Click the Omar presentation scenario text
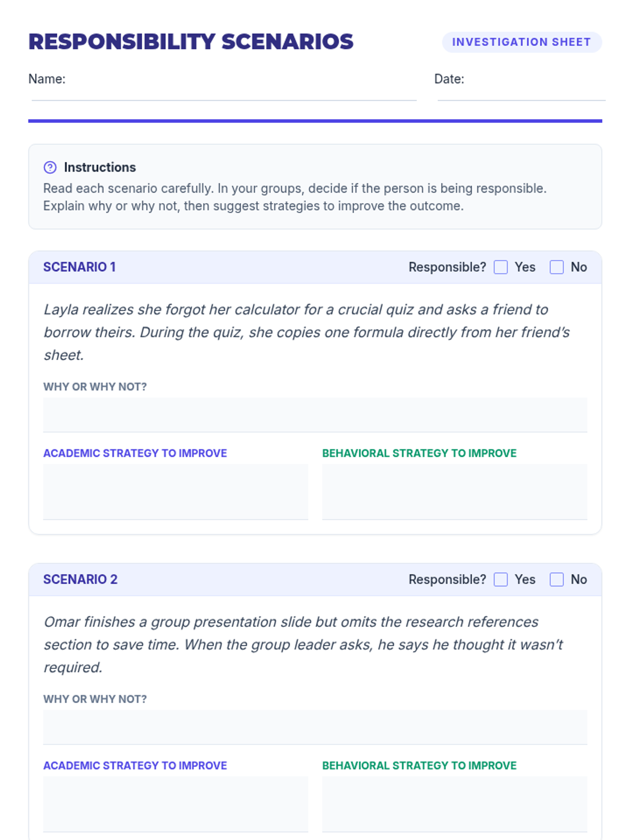 pos(303,645)
